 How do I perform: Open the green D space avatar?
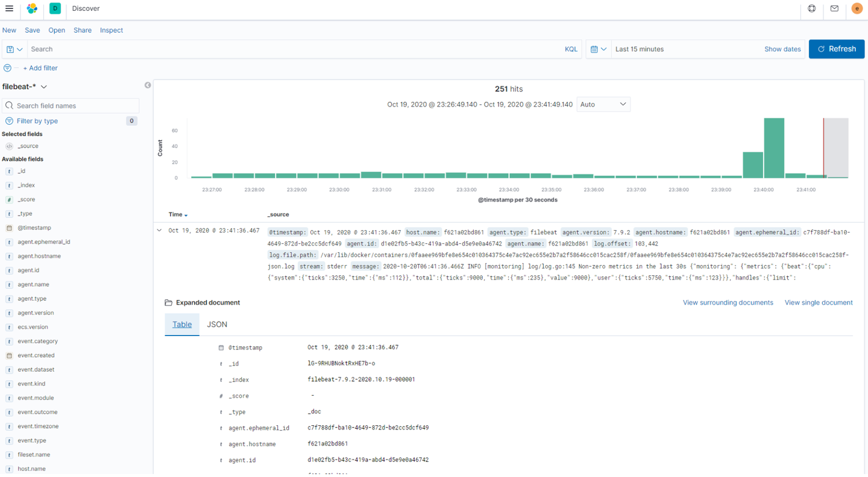tap(55, 8)
